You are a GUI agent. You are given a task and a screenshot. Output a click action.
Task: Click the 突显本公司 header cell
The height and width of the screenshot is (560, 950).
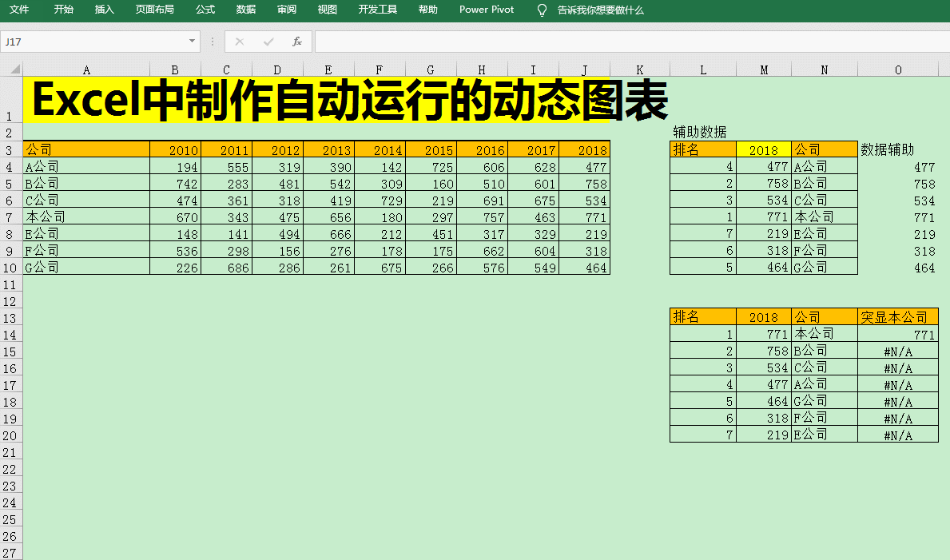click(897, 317)
